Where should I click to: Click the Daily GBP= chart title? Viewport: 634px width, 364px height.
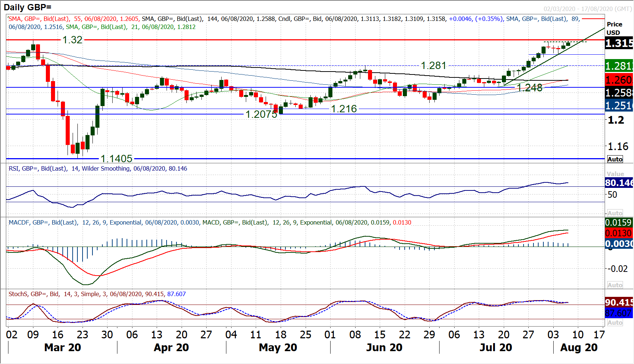[x=28, y=7]
